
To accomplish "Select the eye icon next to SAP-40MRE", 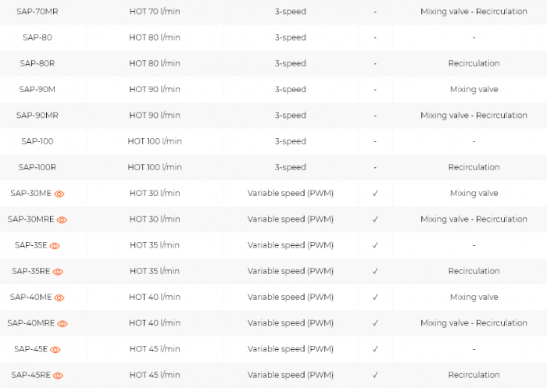I will [x=62, y=323].
